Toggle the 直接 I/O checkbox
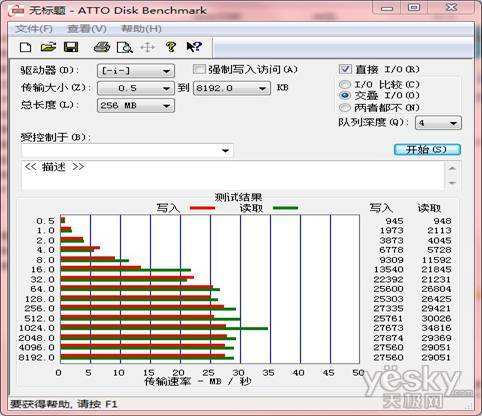Image resolution: width=482 pixels, height=416 pixels. 345,69
